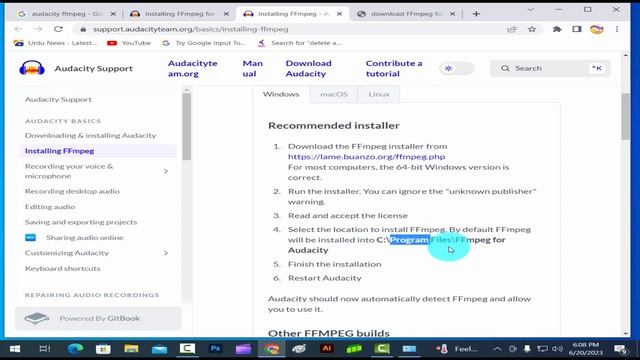Click the Search input field

550,68
